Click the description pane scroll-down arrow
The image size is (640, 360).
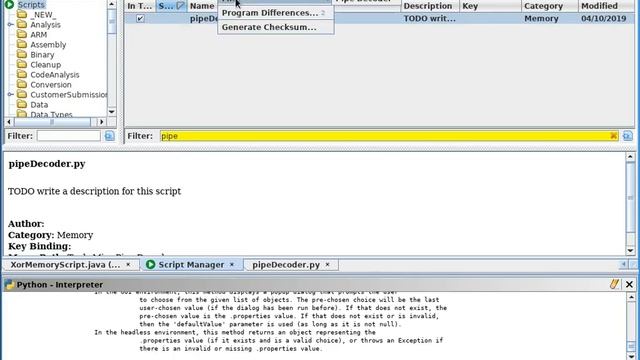point(630,251)
